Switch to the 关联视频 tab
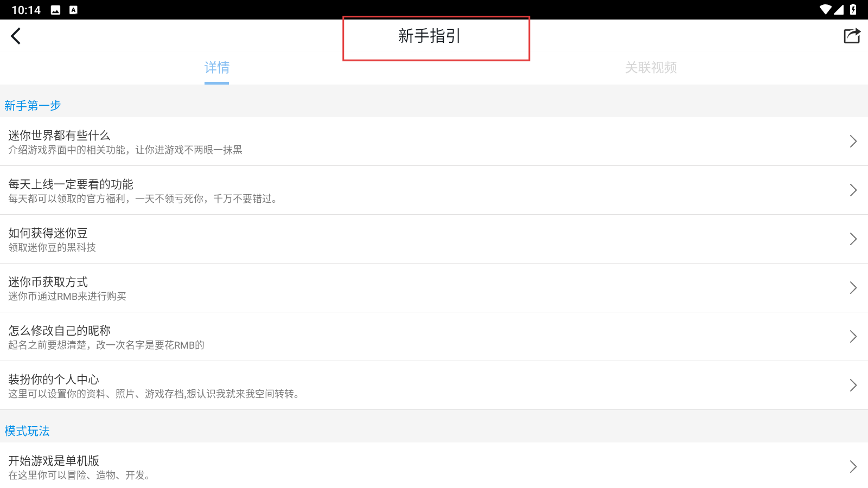Screen dimensions: 868x488 point(651,68)
